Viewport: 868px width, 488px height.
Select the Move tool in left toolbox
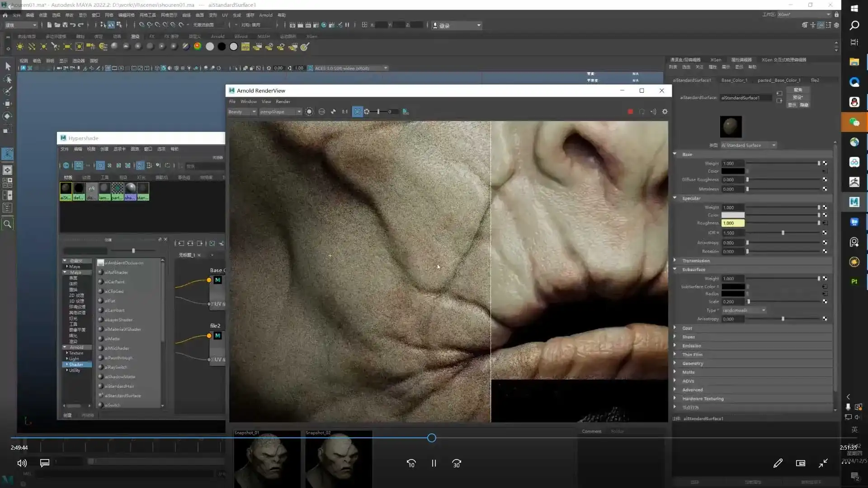pyautogui.click(x=8, y=103)
